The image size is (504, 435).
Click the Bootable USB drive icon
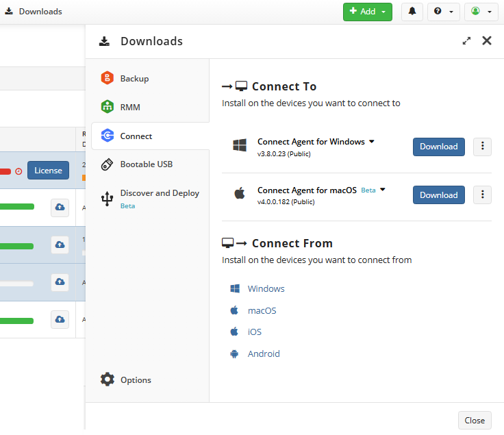click(x=107, y=164)
